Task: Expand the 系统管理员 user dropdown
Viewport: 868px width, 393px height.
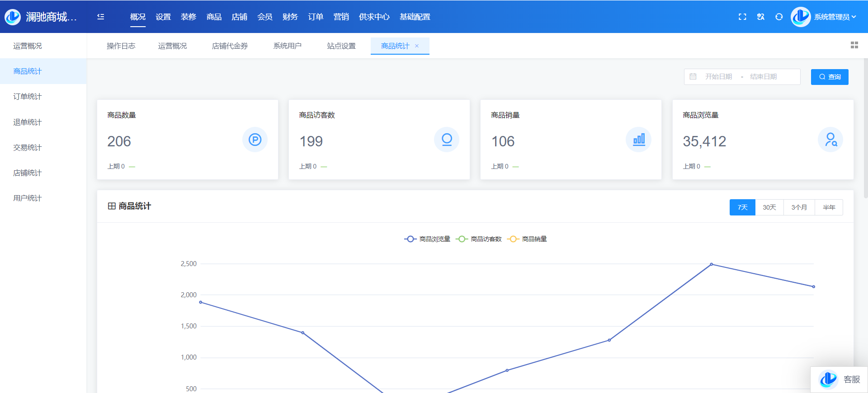Action: [835, 17]
